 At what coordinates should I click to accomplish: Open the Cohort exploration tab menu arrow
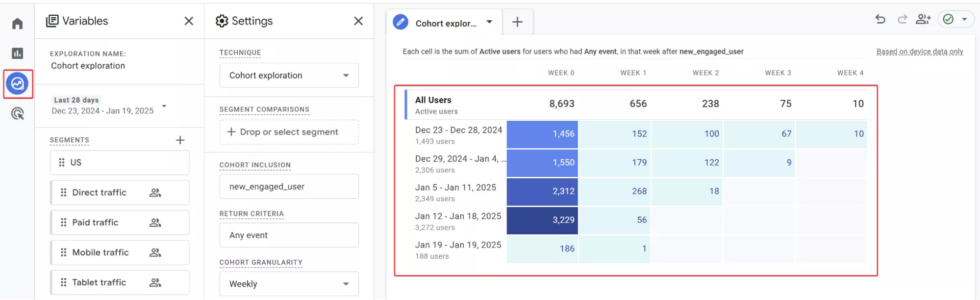point(489,22)
